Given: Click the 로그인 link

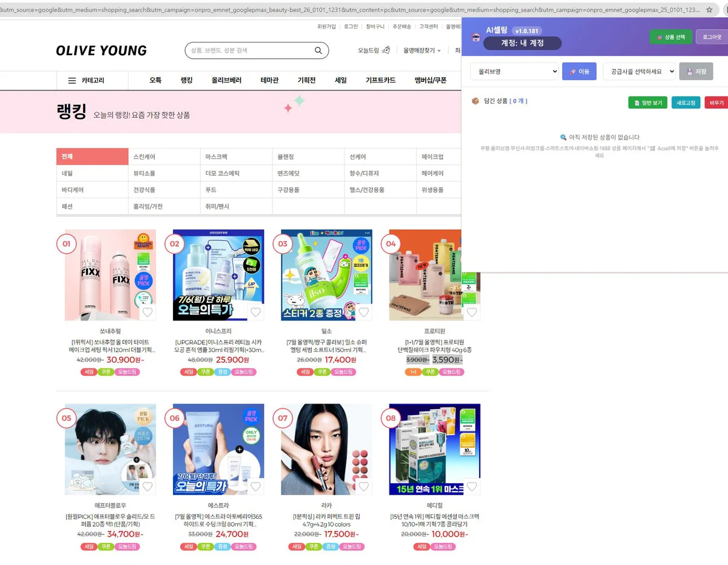Looking at the screenshot, I should tap(351, 27).
